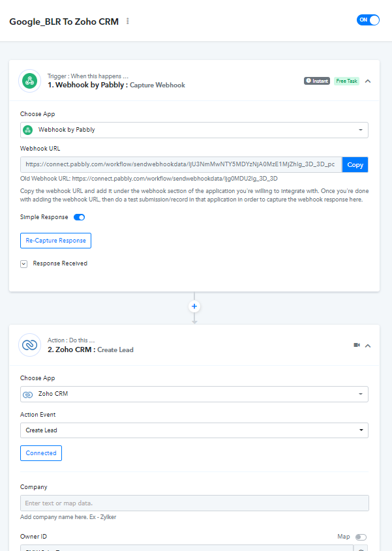
Task: Click the Re-Capture Response button
Action: coord(55,241)
